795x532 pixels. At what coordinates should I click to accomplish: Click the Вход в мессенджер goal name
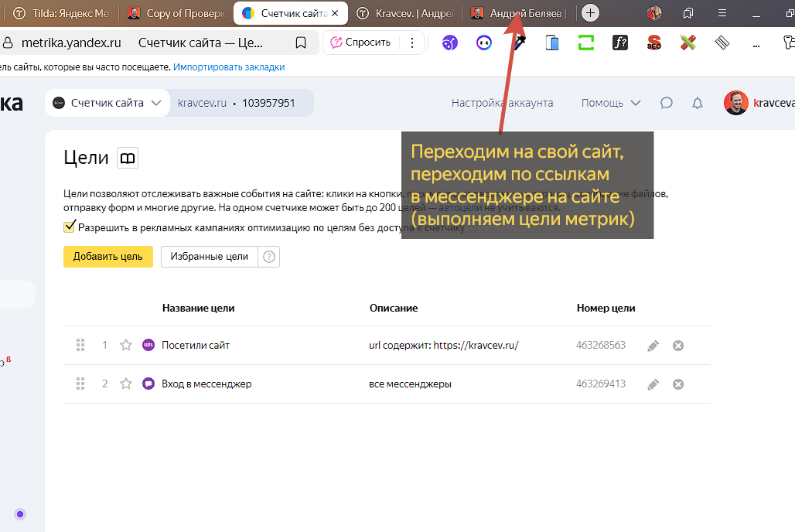coord(206,384)
